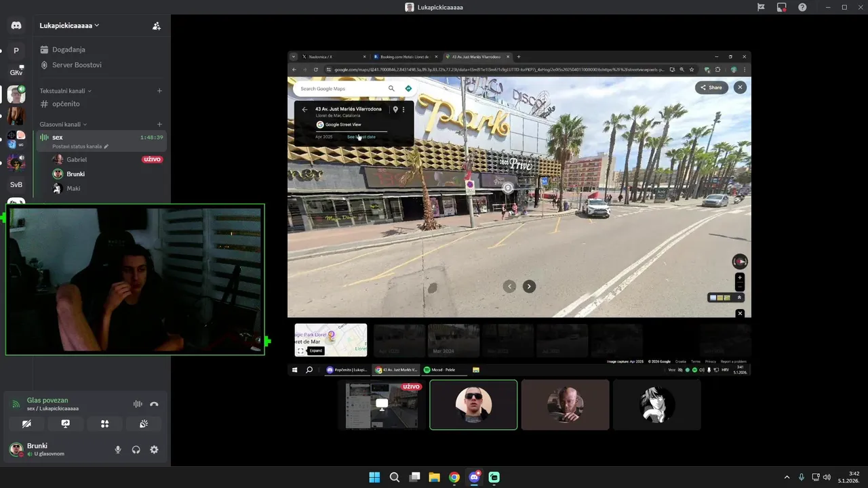The image size is (868, 488).
Task: Open the P server
Action: [16, 50]
